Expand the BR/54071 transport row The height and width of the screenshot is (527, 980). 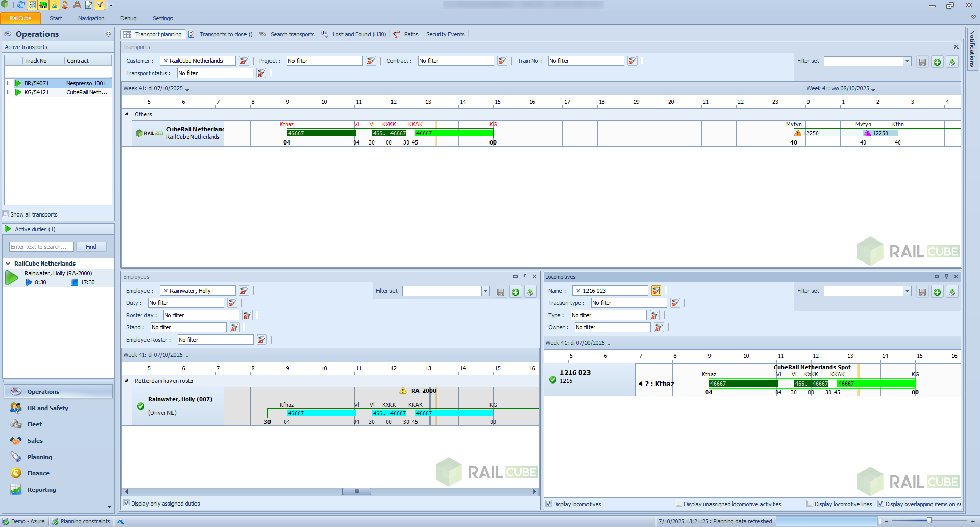(x=8, y=83)
